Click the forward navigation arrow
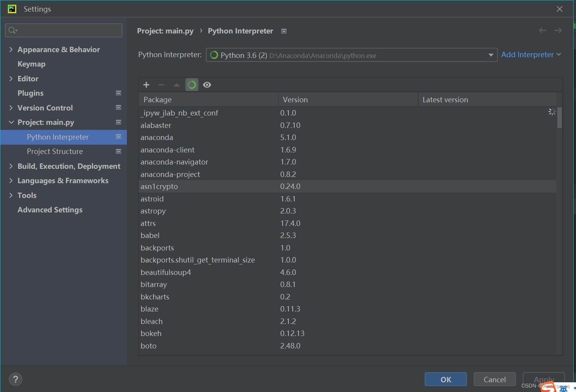Screen dimensions: 576x392 point(558,30)
